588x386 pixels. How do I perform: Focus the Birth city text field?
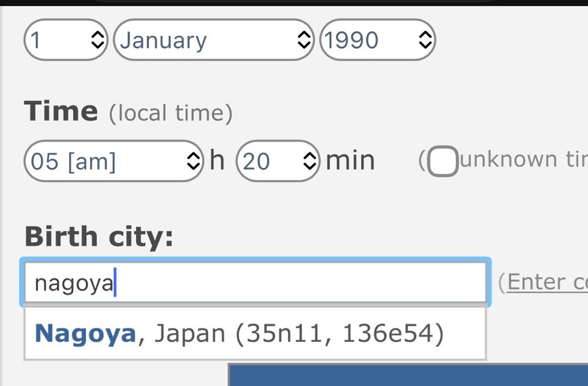[x=271, y=282]
